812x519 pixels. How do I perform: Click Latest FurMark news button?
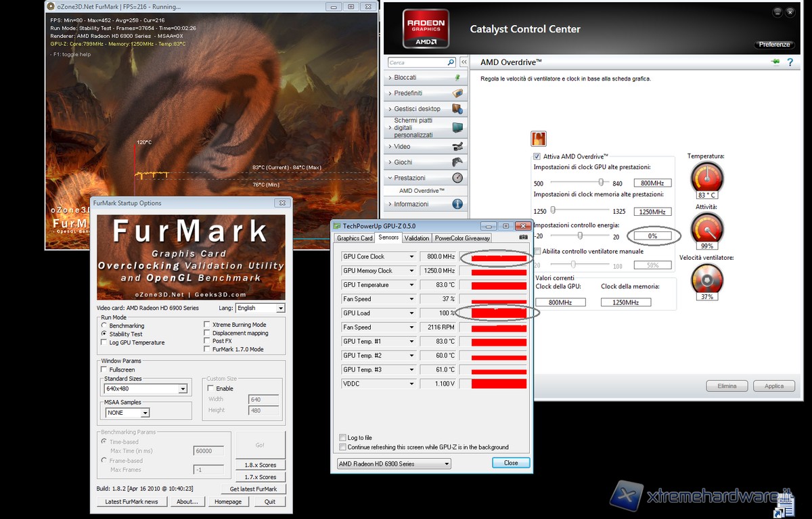pyautogui.click(x=132, y=501)
